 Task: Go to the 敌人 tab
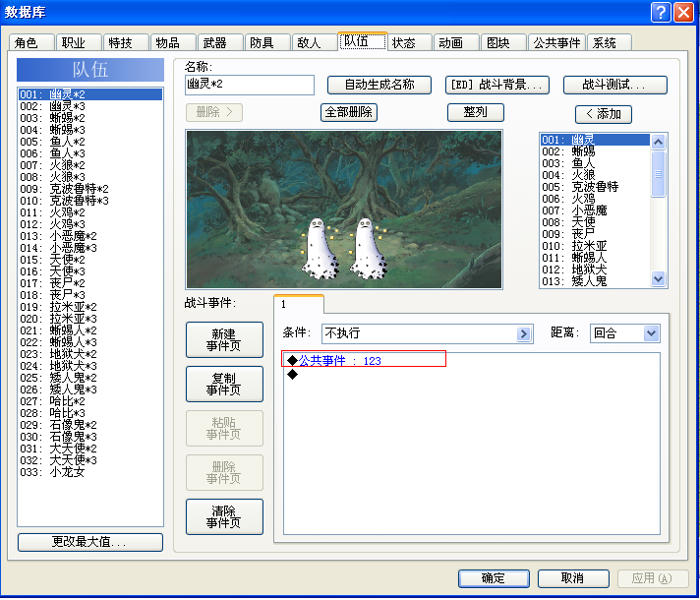316,42
